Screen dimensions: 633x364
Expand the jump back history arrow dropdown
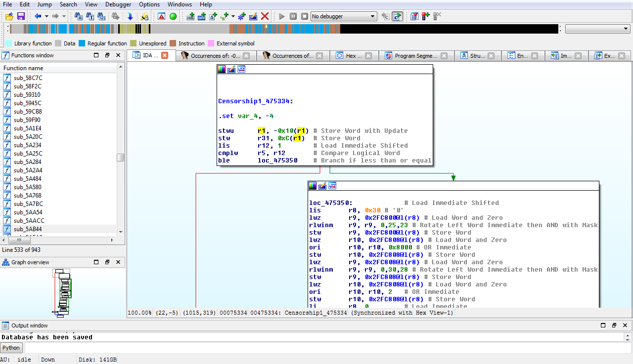(46, 16)
